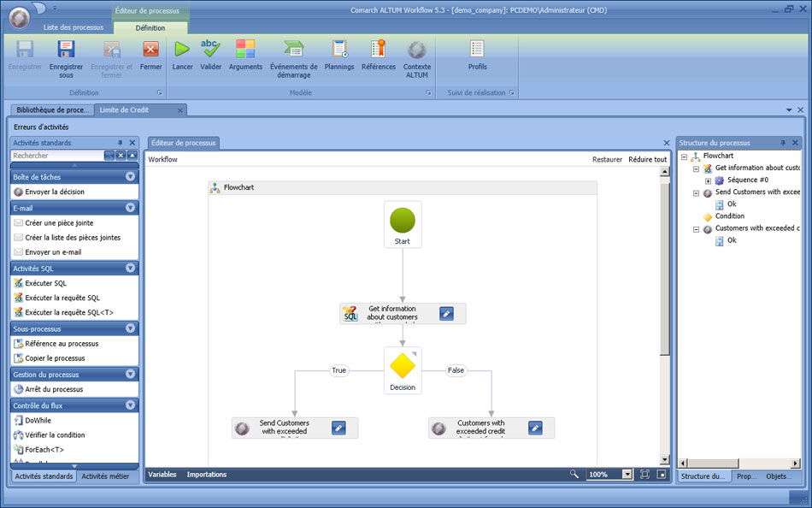Pin the Activités standards panel
The width and height of the screenshot is (812, 508).
click(121, 143)
